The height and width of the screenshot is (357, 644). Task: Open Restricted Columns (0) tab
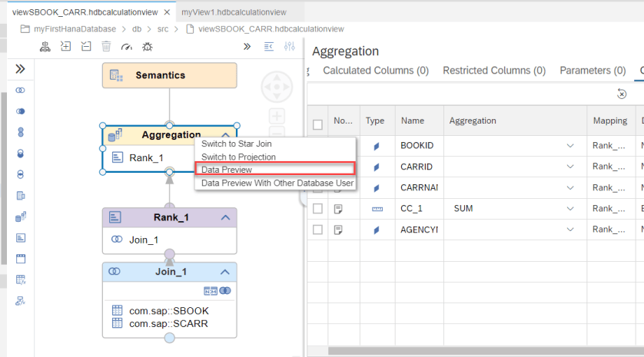click(494, 71)
